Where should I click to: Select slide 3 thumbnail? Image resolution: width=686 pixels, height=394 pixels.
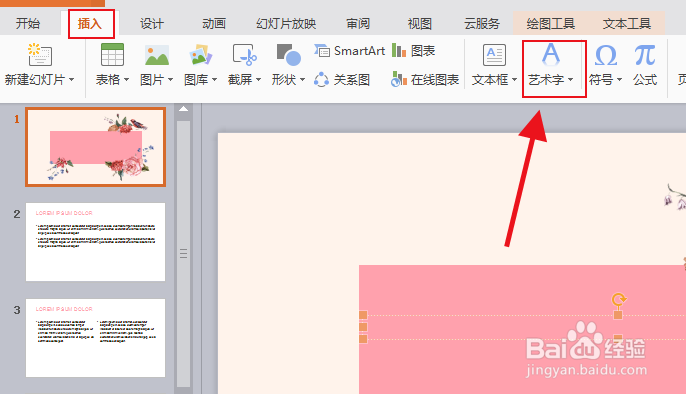click(95, 338)
